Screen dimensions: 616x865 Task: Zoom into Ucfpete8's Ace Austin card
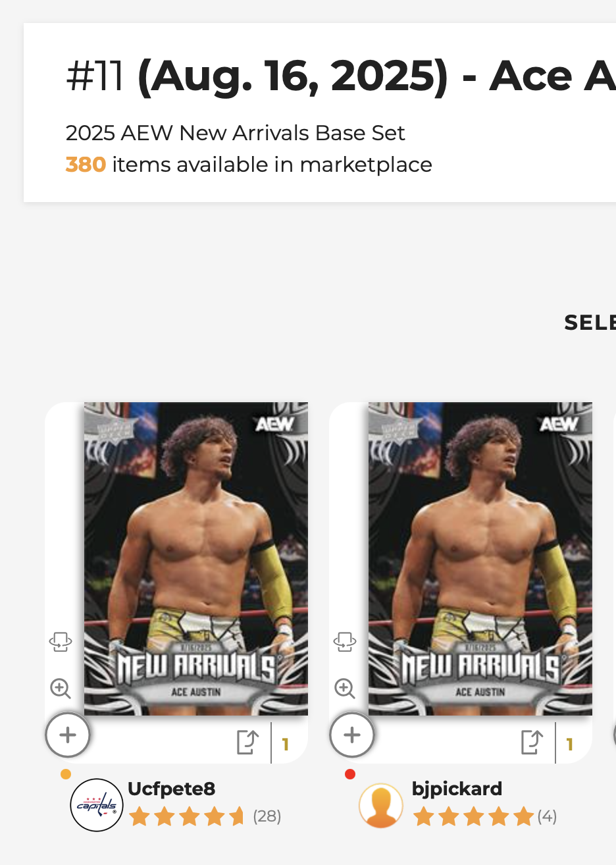pos(61,689)
